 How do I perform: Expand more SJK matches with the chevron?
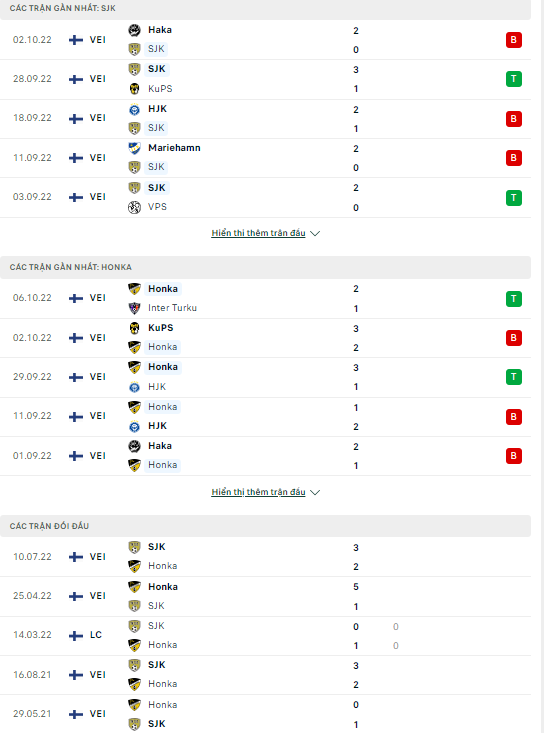pyautogui.click(x=315, y=233)
